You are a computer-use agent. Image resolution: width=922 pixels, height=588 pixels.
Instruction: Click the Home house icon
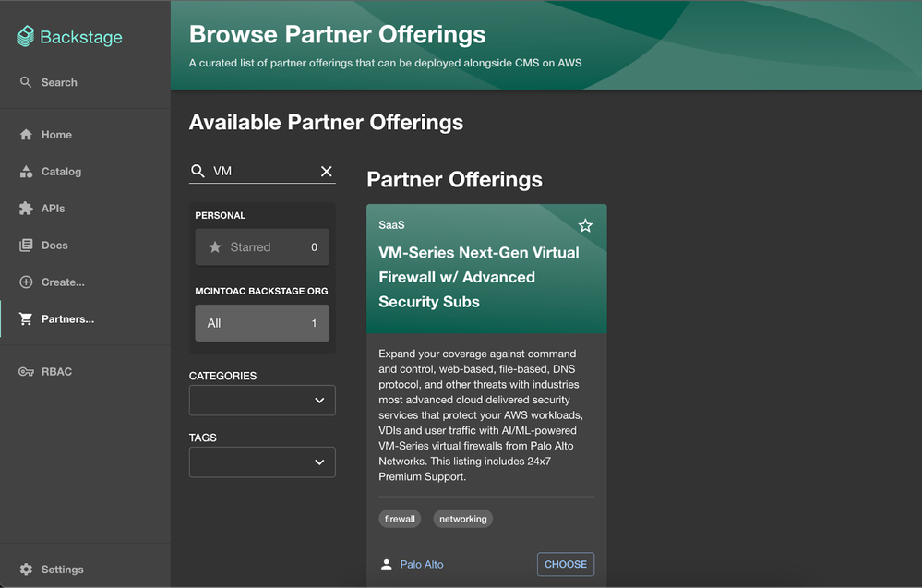(26, 135)
